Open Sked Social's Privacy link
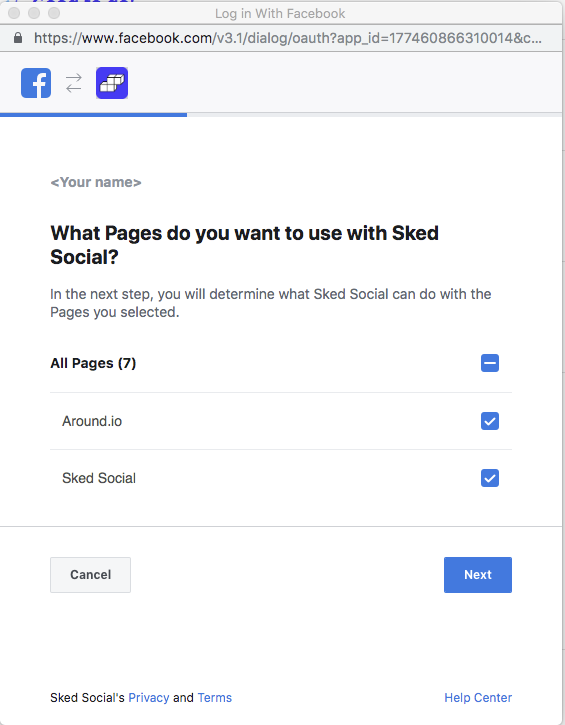This screenshot has width=565, height=725. point(148,698)
